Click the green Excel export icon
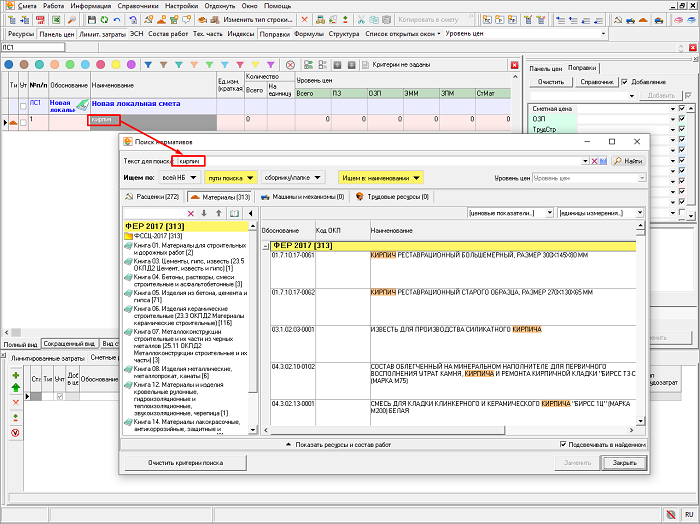The width and height of the screenshot is (700, 524). tap(56, 20)
